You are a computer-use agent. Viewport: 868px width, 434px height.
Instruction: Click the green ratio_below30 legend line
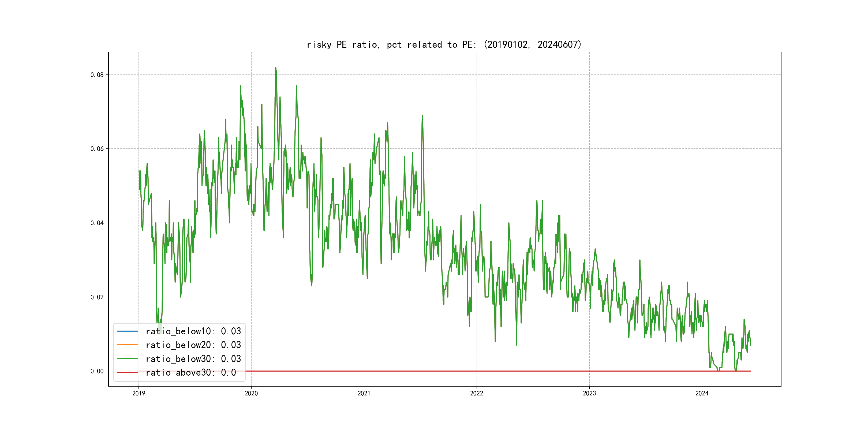(x=127, y=359)
